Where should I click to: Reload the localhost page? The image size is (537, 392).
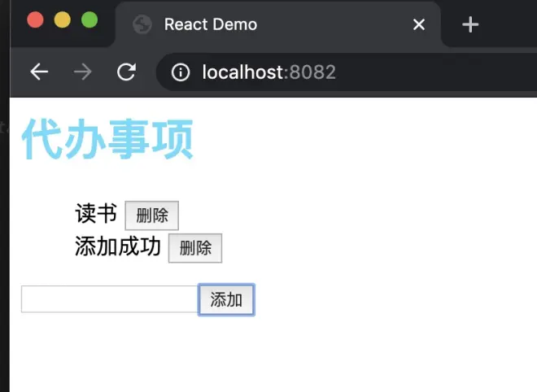(126, 72)
